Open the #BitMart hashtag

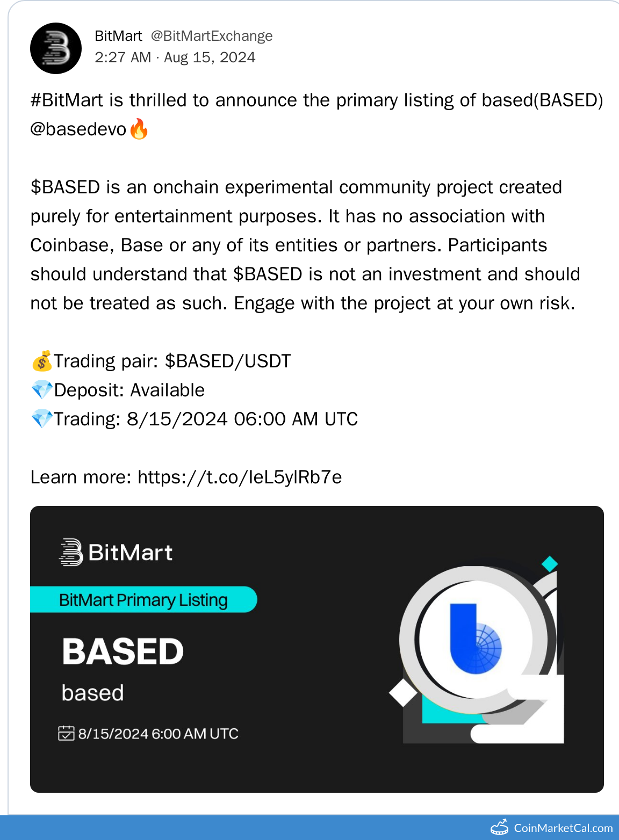(x=67, y=100)
